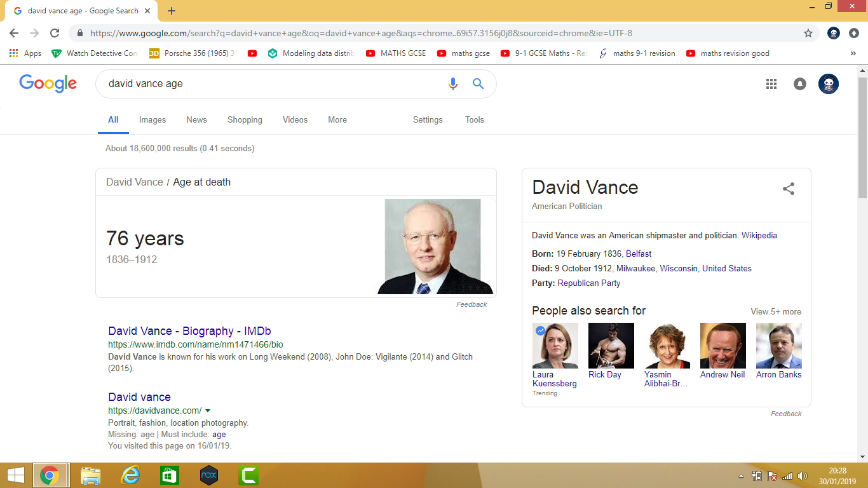Click the Must include age link
868x488 pixels.
point(219,435)
